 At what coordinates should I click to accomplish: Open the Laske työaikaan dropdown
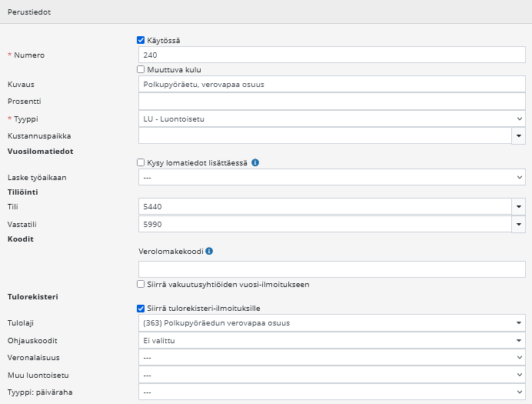(331, 177)
